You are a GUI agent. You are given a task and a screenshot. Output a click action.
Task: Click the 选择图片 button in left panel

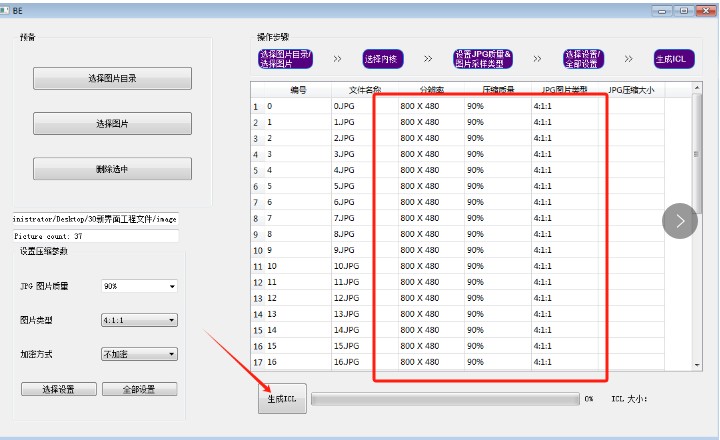point(112,124)
